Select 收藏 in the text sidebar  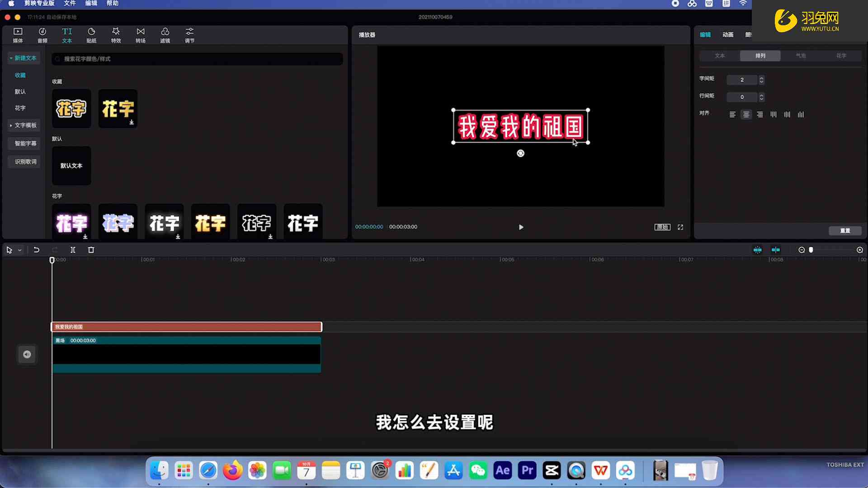click(x=20, y=75)
